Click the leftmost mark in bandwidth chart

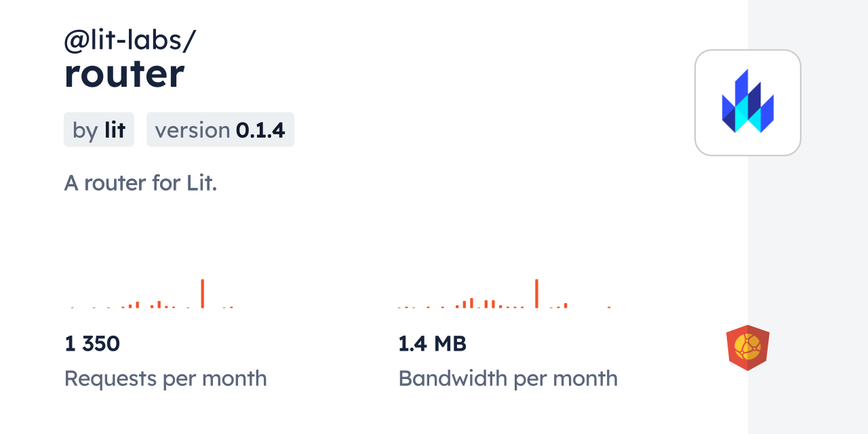tap(399, 307)
